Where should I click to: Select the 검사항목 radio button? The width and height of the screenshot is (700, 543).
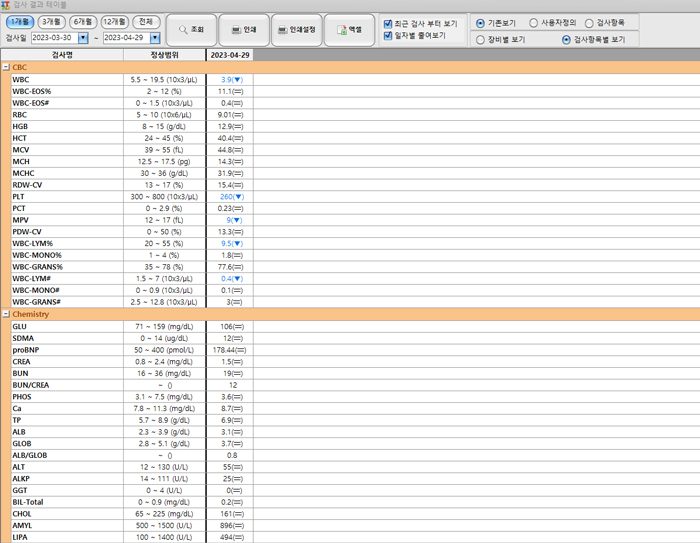[589, 23]
